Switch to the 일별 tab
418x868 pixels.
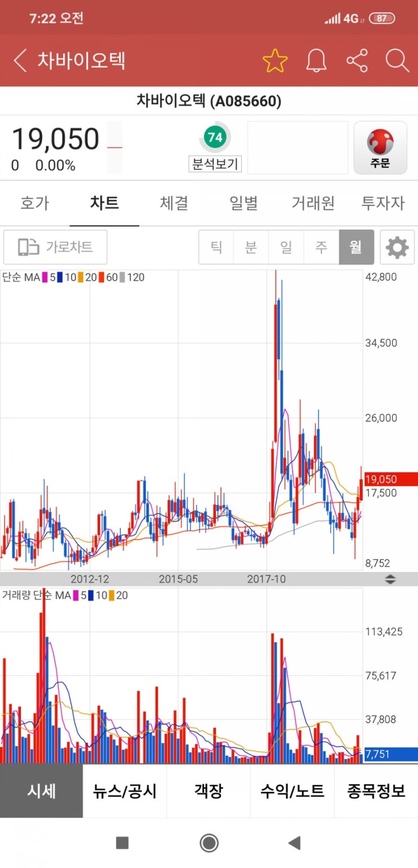pyautogui.click(x=243, y=203)
